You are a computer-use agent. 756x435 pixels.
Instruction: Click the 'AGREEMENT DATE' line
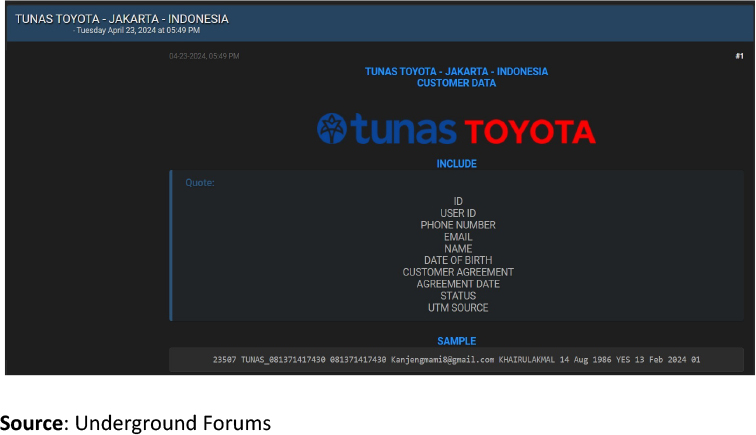click(x=458, y=284)
